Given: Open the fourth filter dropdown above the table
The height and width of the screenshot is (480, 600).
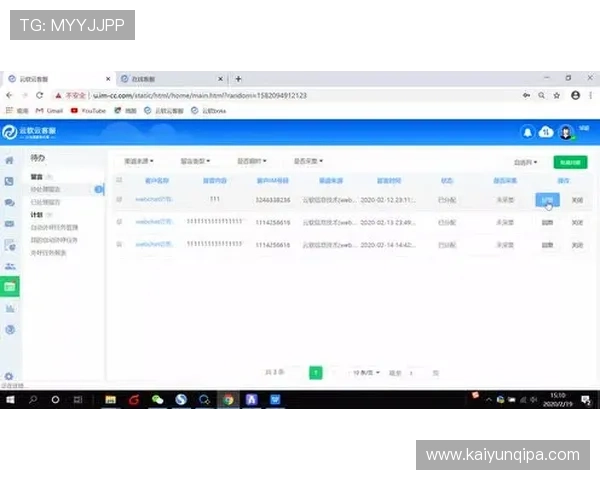Looking at the screenshot, I should pyautogui.click(x=308, y=161).
